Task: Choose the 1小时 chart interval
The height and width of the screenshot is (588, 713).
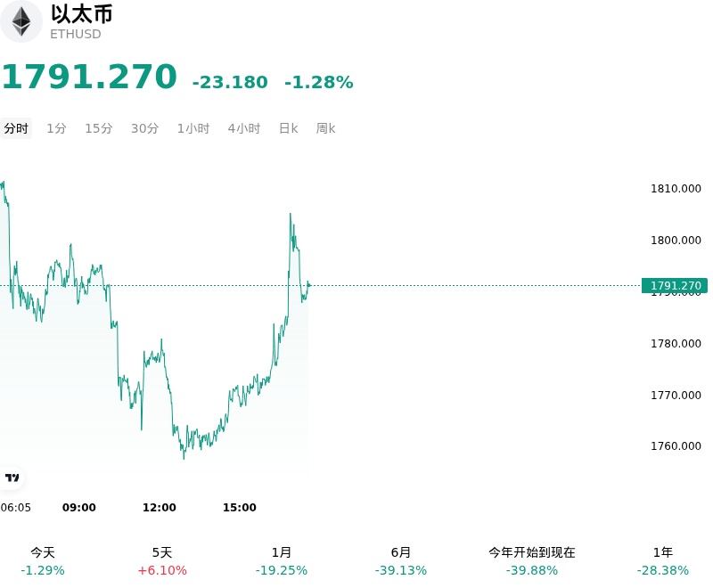Action: click(193, 128)
